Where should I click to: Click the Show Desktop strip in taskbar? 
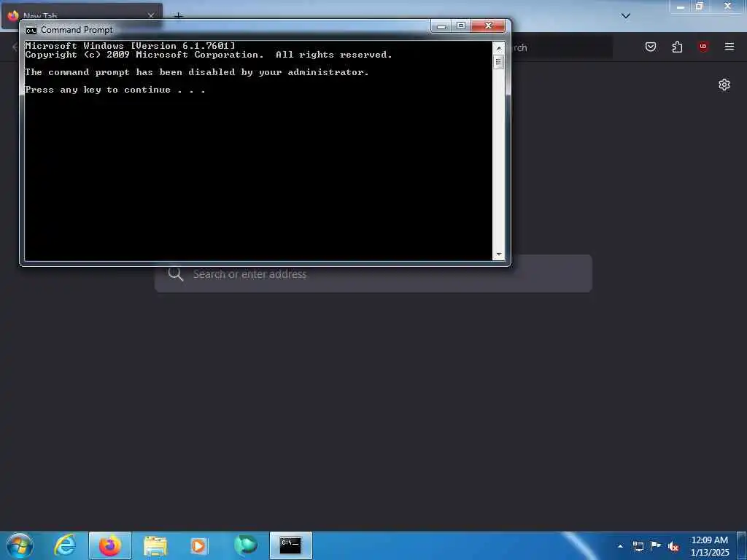pyautogui.click(x=742, y=545)
